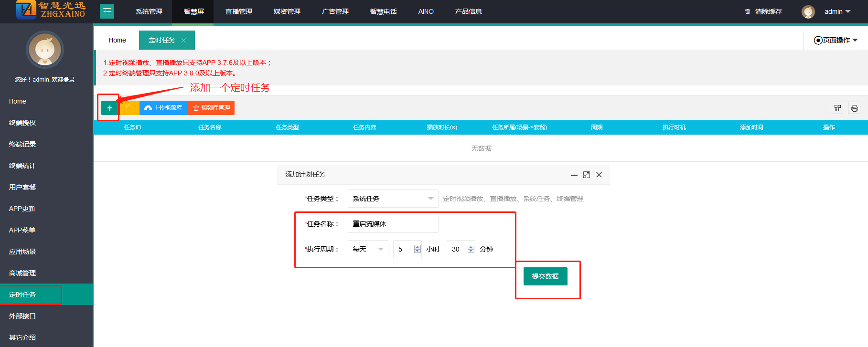Click the 上传视频库 button
The width and height of the screenshot is (868, 347).
pos(163,108)
